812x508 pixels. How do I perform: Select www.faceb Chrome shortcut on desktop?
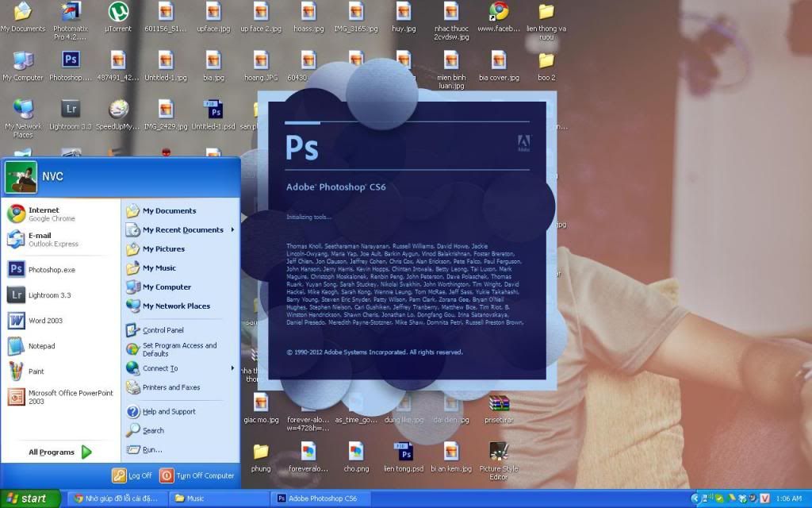click(499, 17)
